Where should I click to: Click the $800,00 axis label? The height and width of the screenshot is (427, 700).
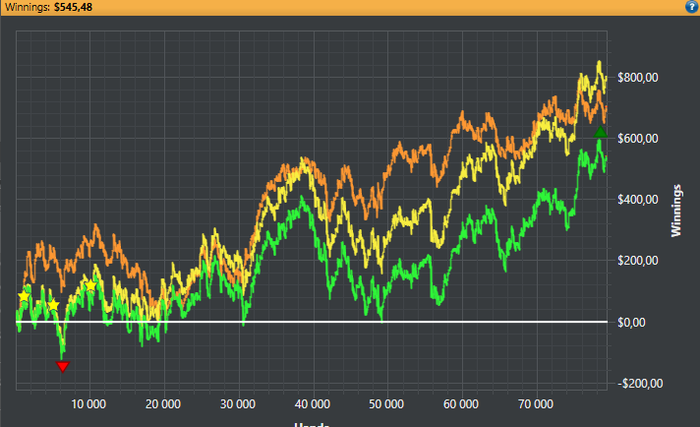(x=638, y=78)
